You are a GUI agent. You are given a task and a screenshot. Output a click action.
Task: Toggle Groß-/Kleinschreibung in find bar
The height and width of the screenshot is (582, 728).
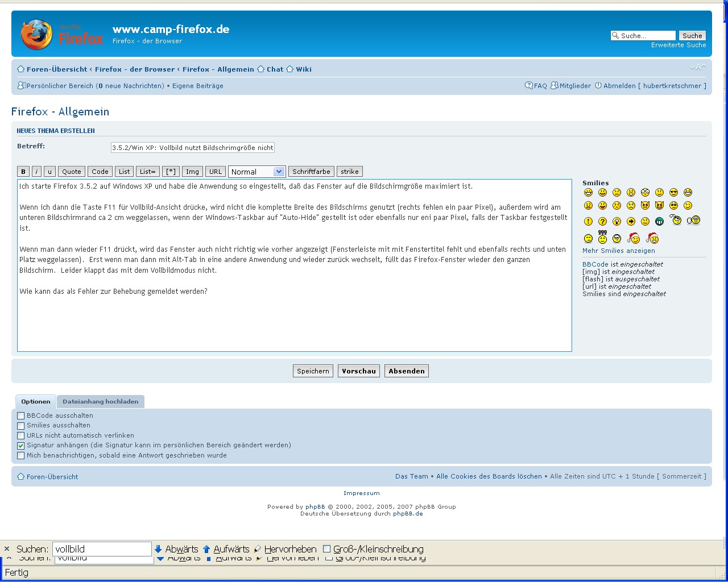pyautogui.click(x=326, y=549)
